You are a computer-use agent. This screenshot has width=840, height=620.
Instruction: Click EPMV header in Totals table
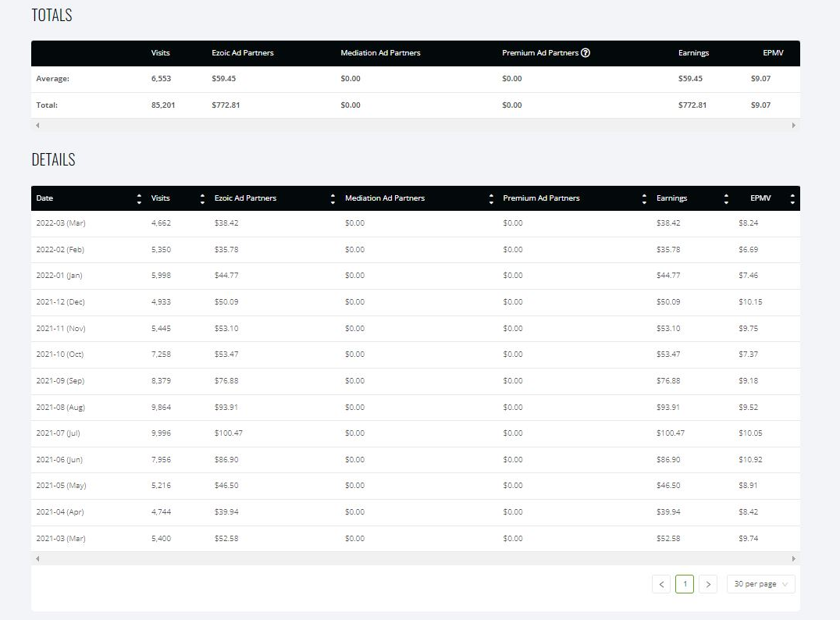[773, 53]
